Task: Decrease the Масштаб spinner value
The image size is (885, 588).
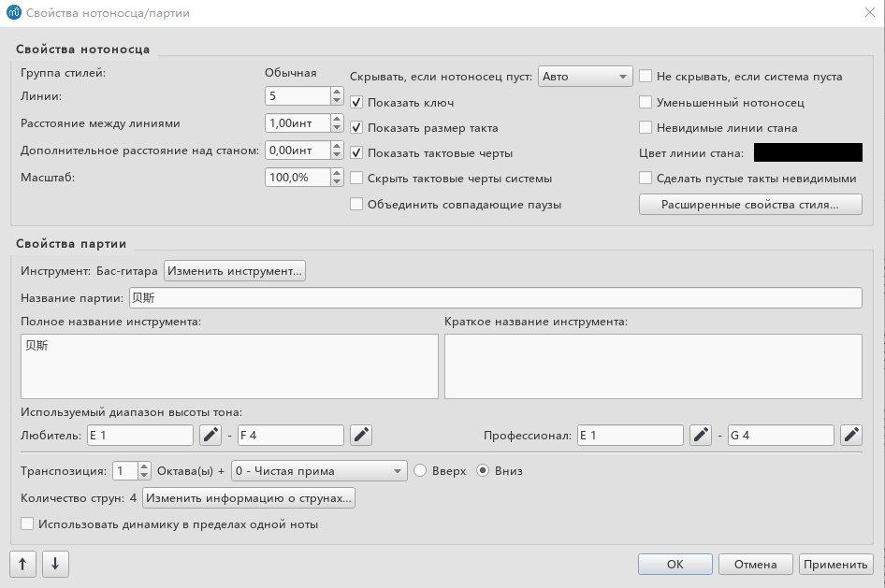Action: 336,181
